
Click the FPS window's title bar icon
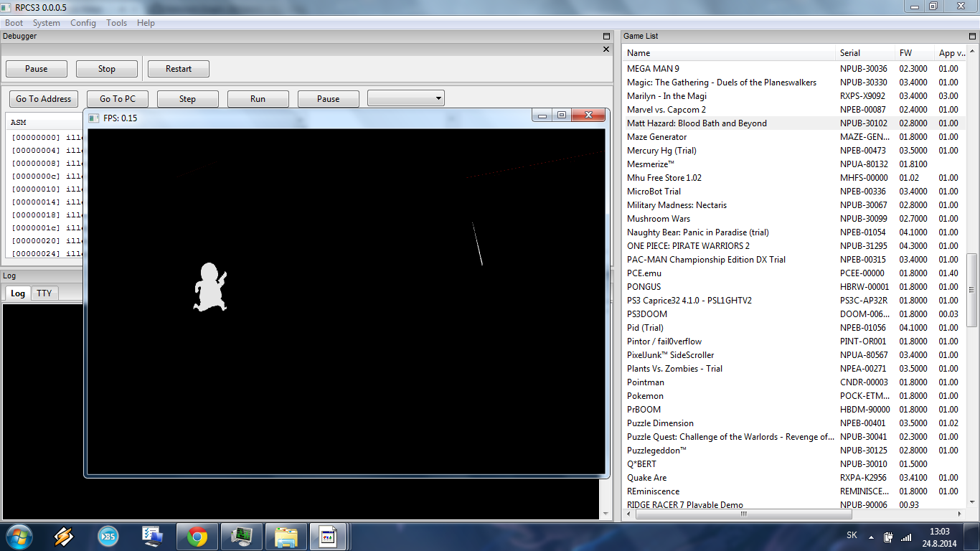pyautogui.click(x=95, y=118)
